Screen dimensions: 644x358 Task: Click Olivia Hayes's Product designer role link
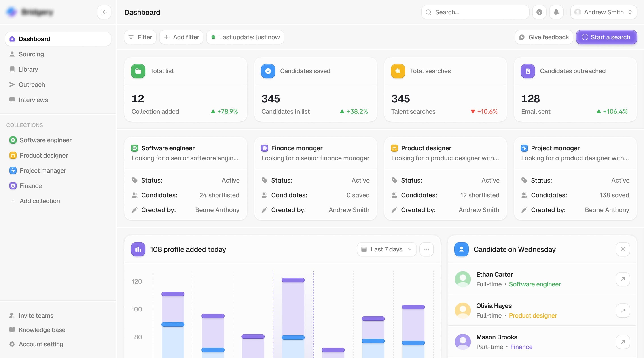point(533,315)
